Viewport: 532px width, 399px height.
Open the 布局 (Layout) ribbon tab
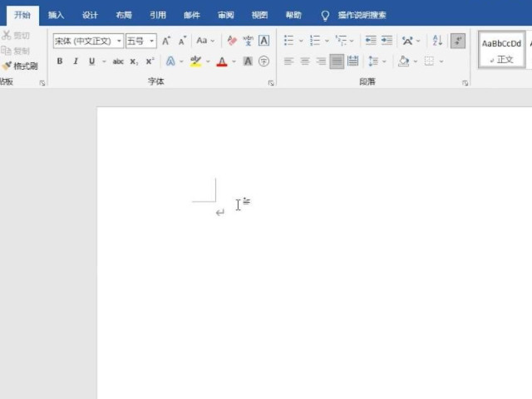point(124,15)
